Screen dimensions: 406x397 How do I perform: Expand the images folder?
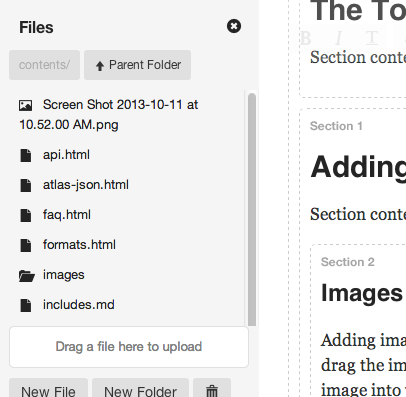pyautogui.click(x=64, y=275)
